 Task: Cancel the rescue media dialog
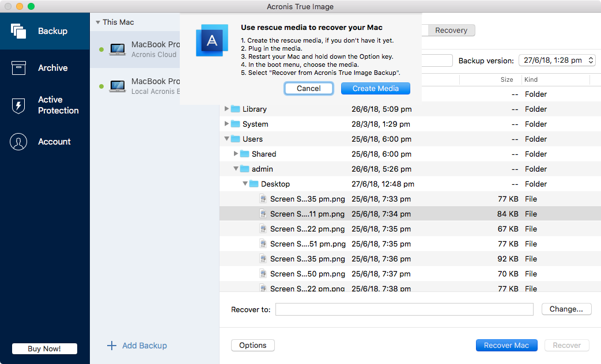[x=308, y=88]
